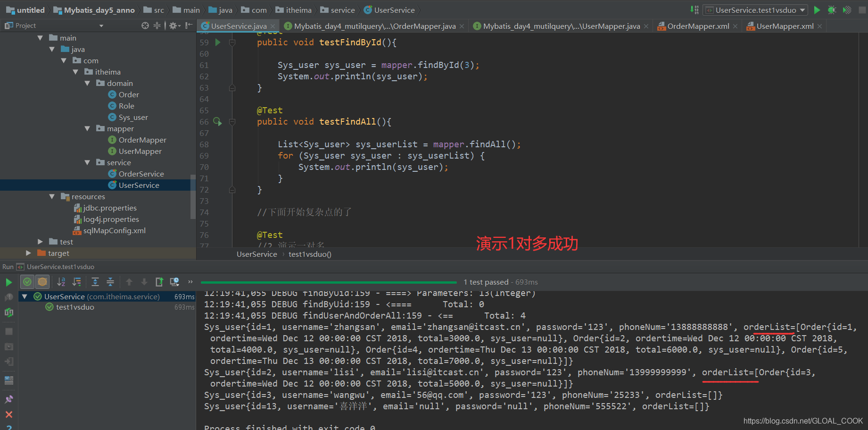The height and width of the screenshot is (430, 868).
Task: Run UserService.test1vsduo from top toolbar
Action: coord(817,10)
